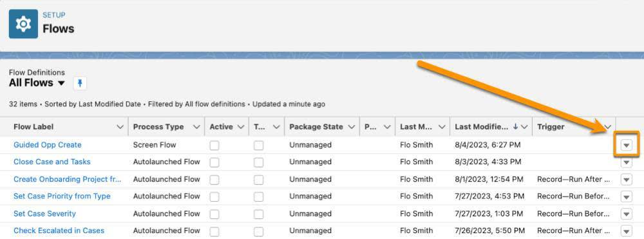Select the 7/27/2023, 4:53 PM date cell
Image resolution: width=644 pixels, height=239 pixels.
click(x=489, y=196)
